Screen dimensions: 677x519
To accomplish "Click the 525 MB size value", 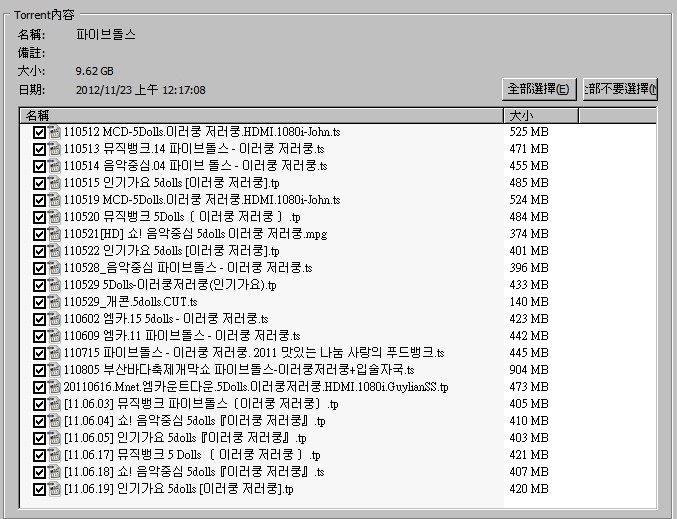I will tap(529, 132).
